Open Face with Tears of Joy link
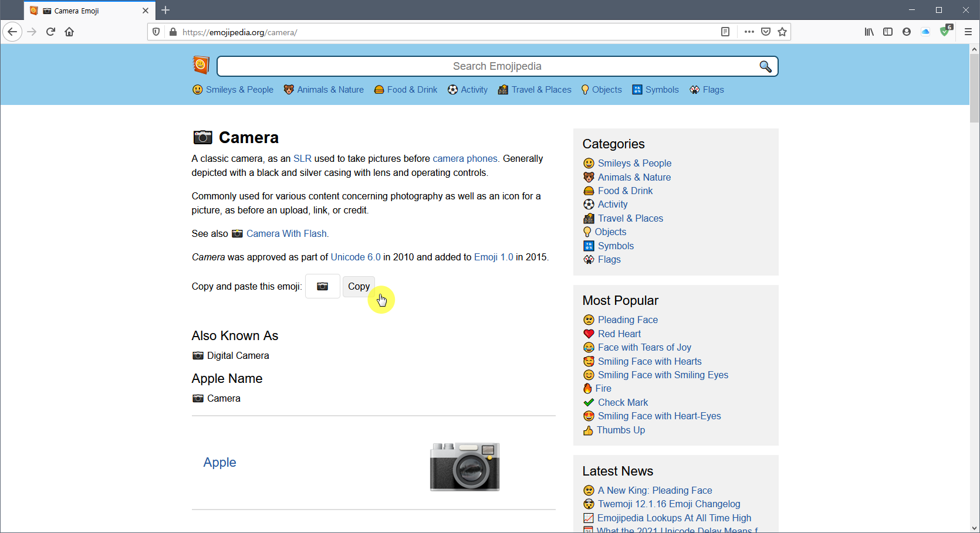Screen dimensions: 980x533 pyautogui.click(x=644, y=347)
